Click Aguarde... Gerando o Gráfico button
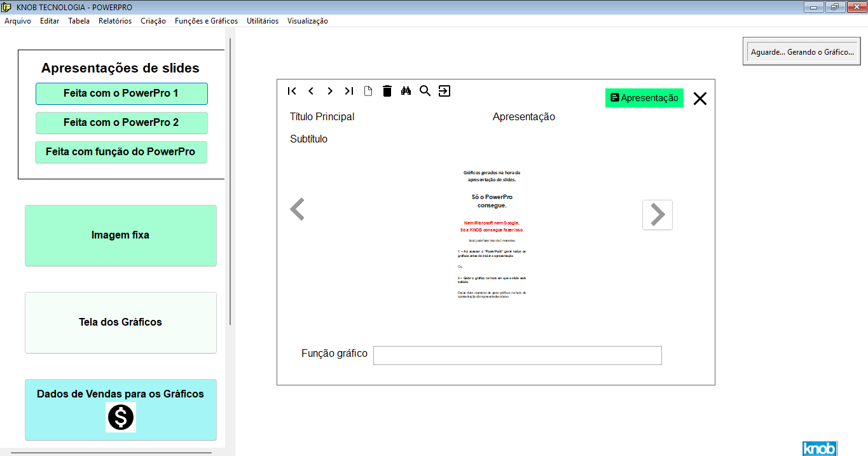 [x=802, y=52]
